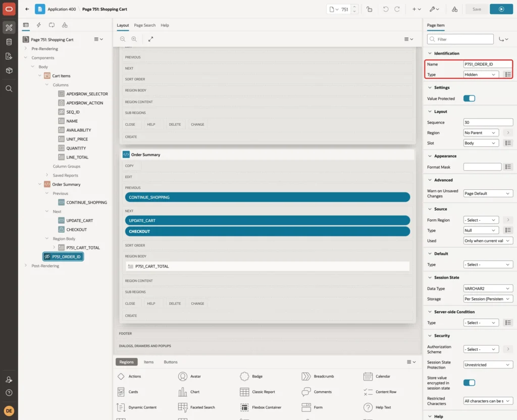Open the Create plus menu
This screenshot has height=420, width=517.
[417, 9]
